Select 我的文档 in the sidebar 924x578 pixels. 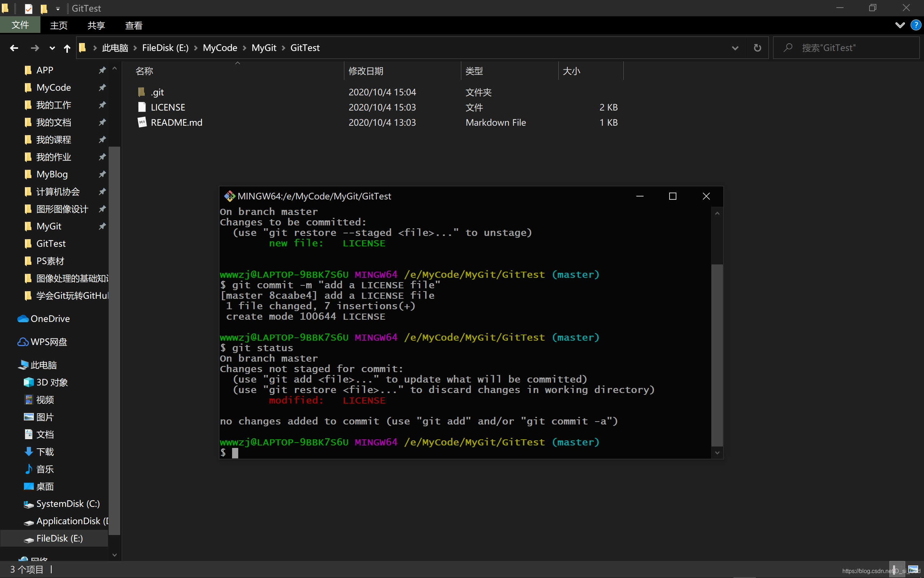[x=53, y=122]
